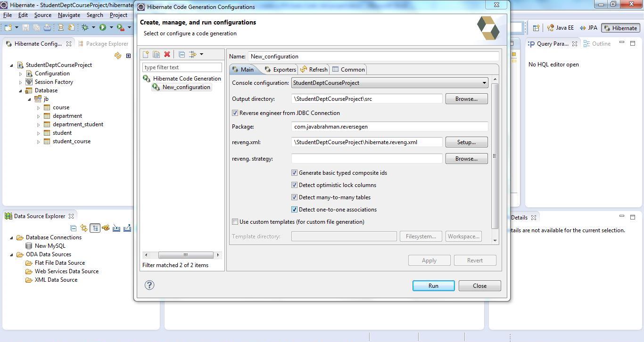Click the filter launch configurations icon
Screen dimensions: 644x342
click(192, 54)
